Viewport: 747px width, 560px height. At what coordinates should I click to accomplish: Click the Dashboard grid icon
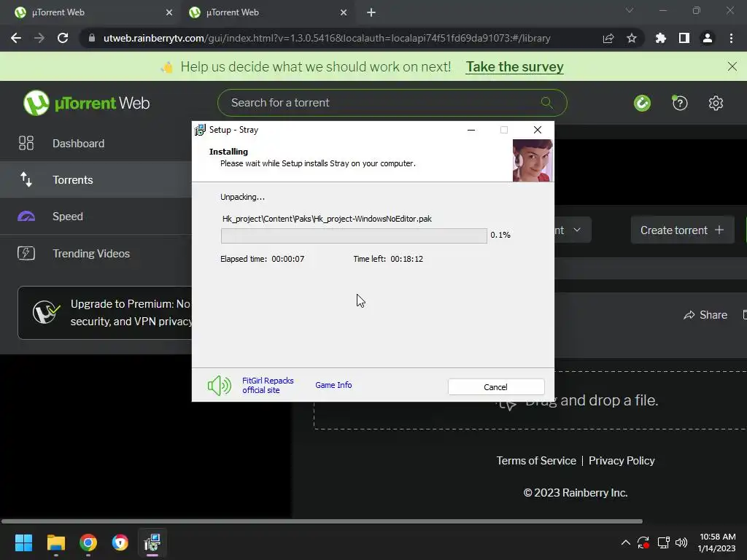tap(26, 144)
